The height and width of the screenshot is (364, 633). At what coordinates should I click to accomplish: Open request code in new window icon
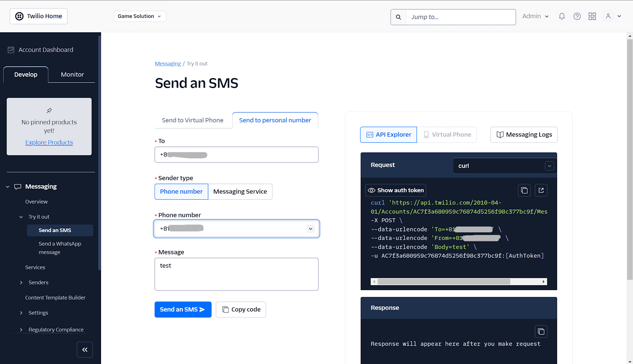tap(541, 190)
